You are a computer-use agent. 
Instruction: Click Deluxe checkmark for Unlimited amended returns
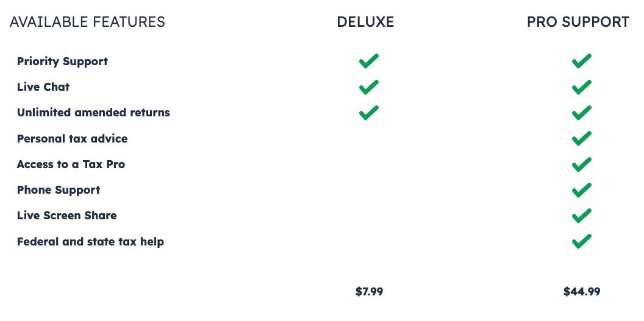(369, 113)
